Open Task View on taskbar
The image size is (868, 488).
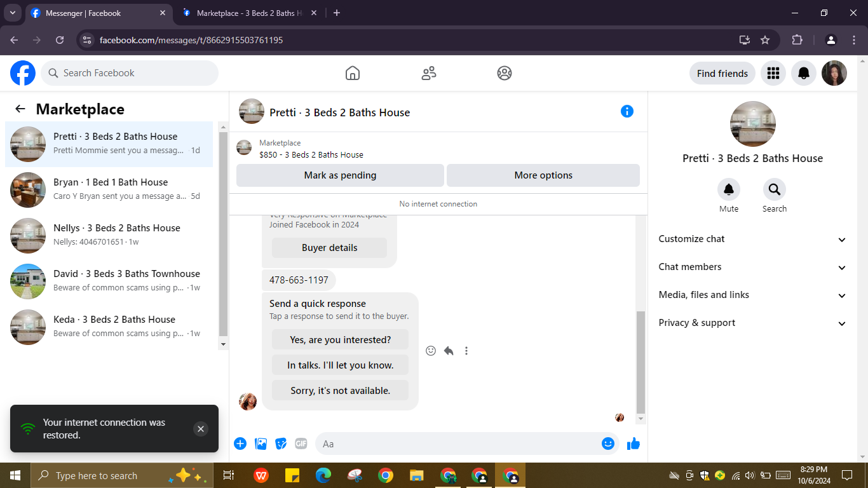coord(229,475)
